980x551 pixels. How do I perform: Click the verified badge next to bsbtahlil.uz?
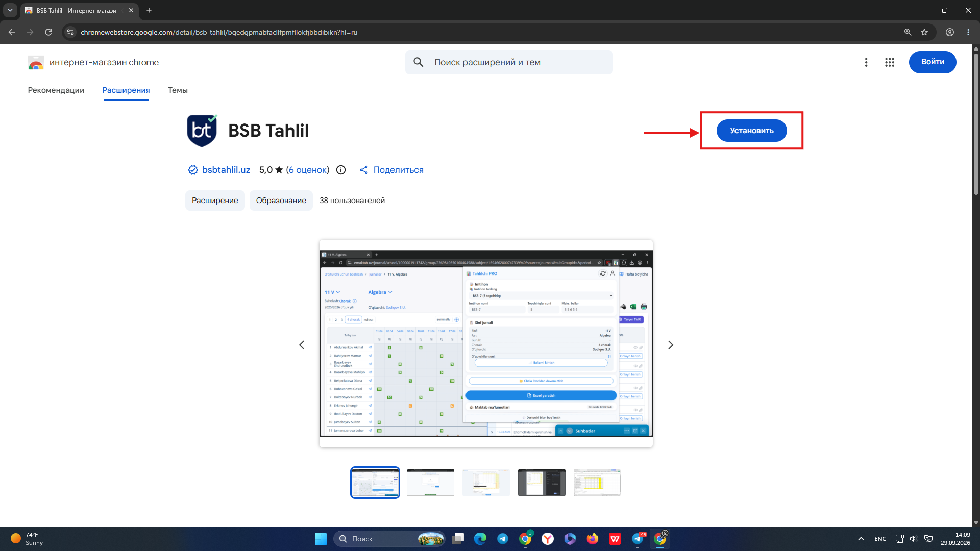pos(193,170)
